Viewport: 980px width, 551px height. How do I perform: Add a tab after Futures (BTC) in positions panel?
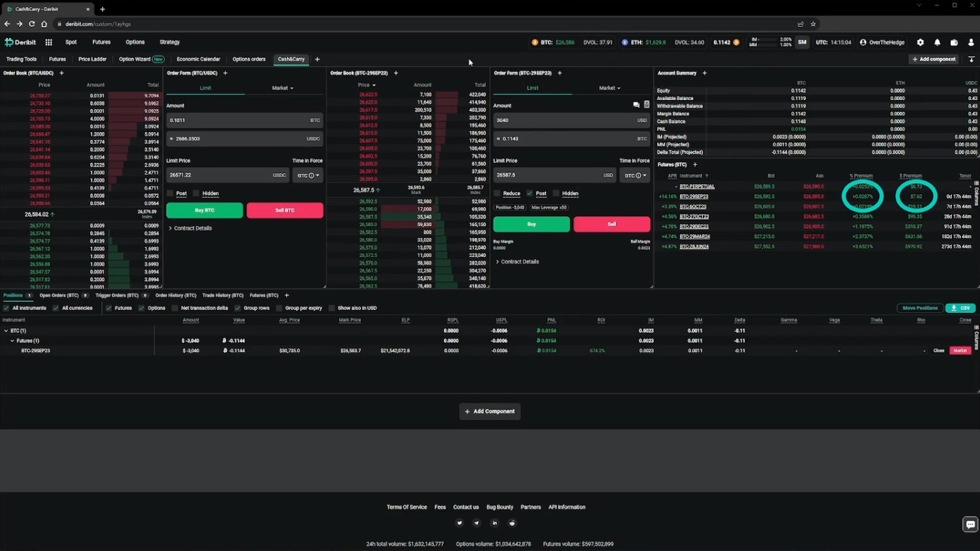[286, 295]
